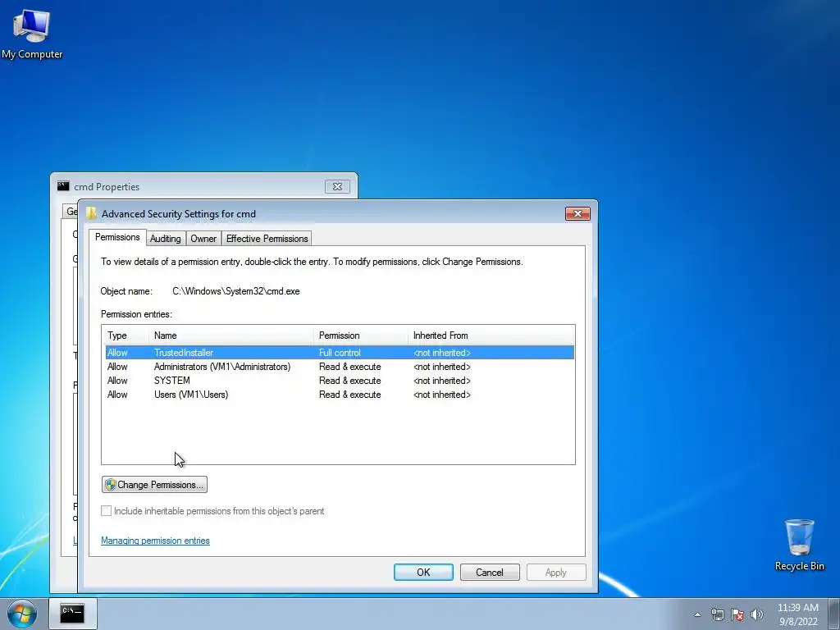Select the Users (VM1\Users) entry

tap(340, 395)
